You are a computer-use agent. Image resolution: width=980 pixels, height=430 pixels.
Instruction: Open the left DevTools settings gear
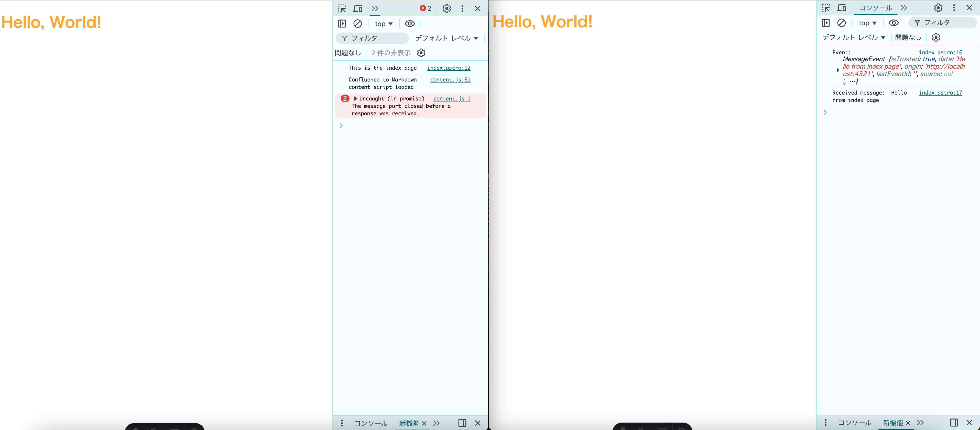click(x=447, y=8)
